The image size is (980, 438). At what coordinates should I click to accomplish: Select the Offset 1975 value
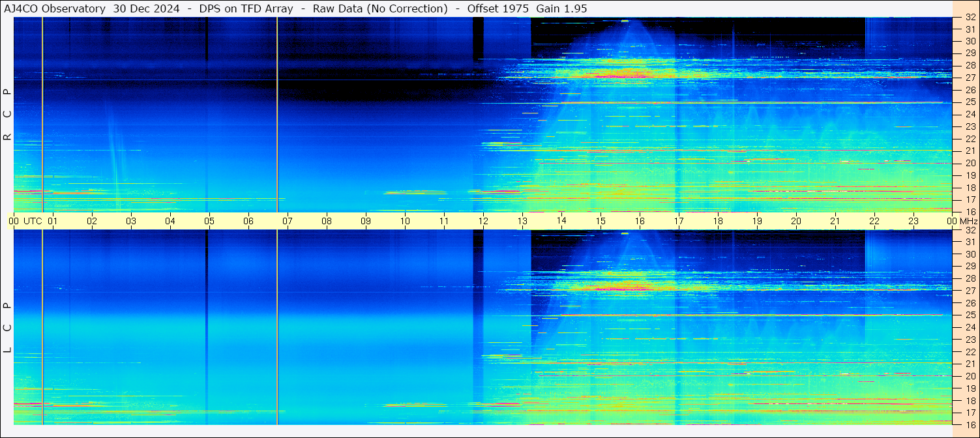pos(498,8)
